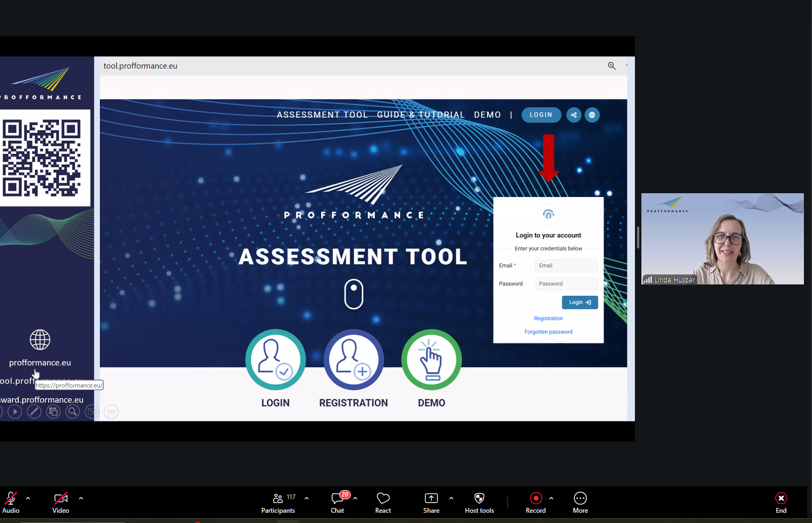Expand the share options arrow beside Share

coord(451,498)
